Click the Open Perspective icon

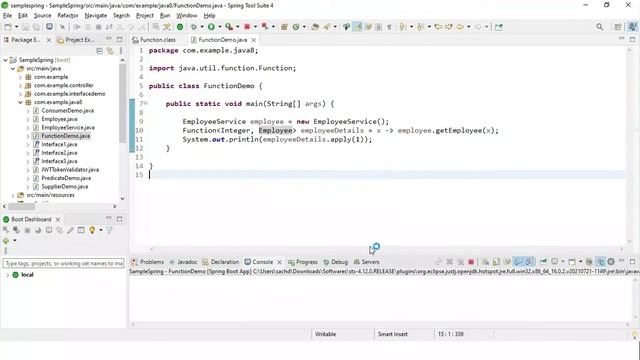click(618, 27)
